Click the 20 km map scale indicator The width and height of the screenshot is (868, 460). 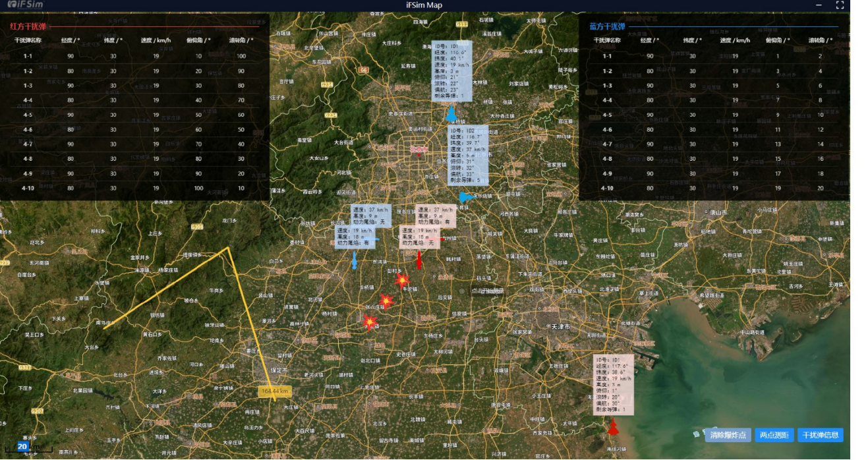click(x=22, y=447)
